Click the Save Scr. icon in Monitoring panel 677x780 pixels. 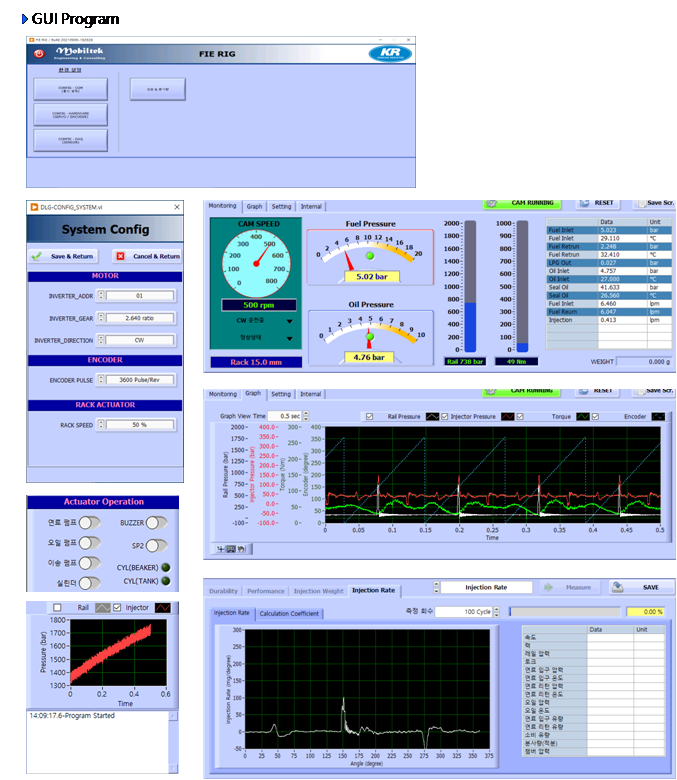[x=641, y=203]
